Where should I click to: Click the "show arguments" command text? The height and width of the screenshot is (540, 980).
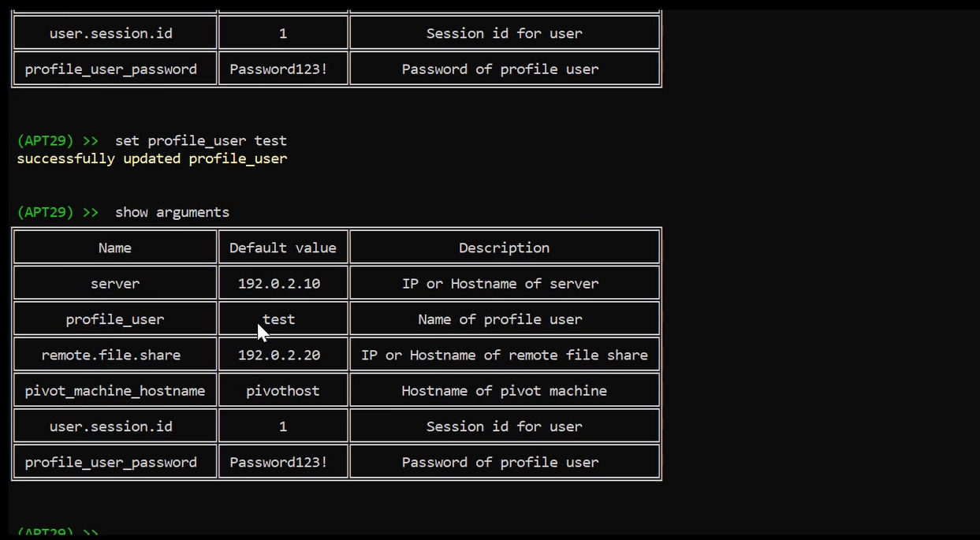pyautogui.click(x=173, y=212)
